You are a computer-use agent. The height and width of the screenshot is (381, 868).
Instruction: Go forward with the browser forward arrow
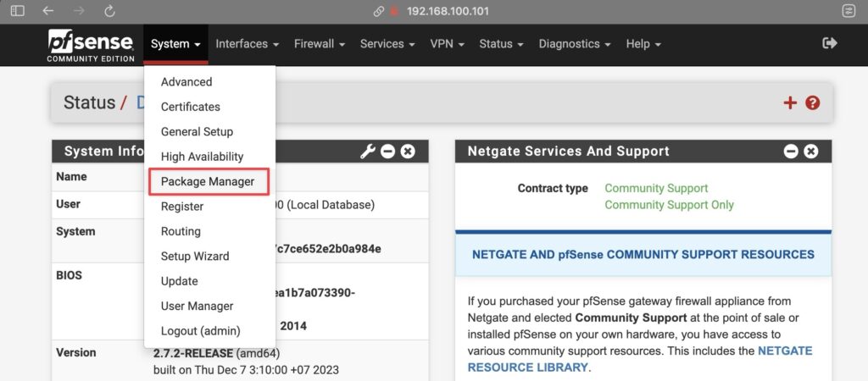tap(79, 11)
